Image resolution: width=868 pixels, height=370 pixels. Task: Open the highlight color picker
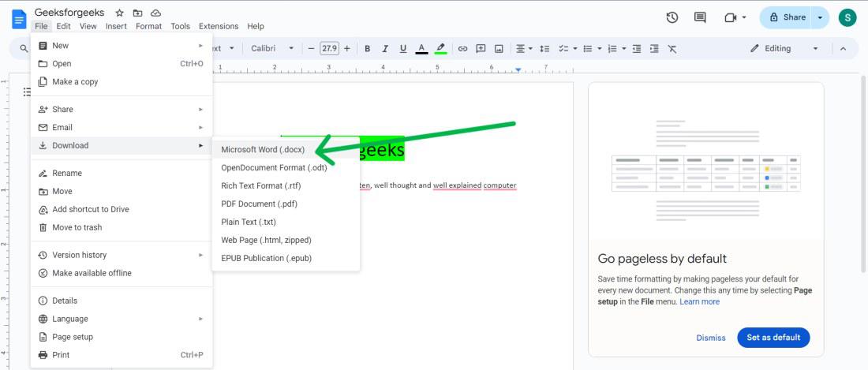pyautogui.click(x=440, y=49)
